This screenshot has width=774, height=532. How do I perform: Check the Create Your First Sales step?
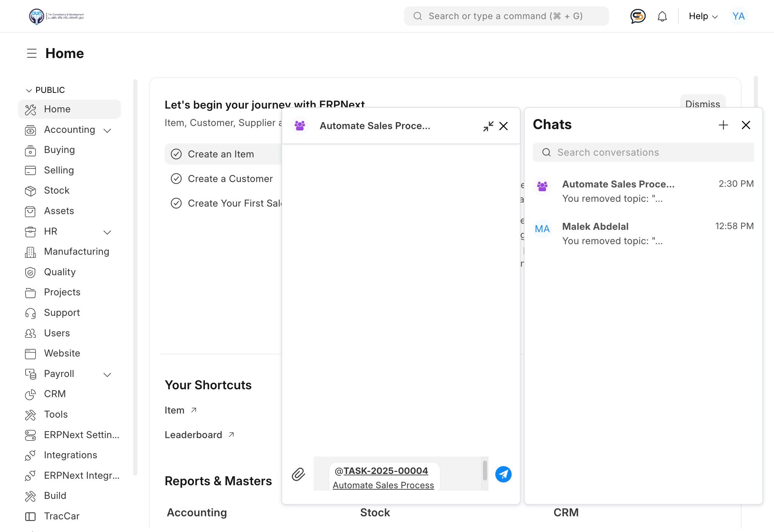pos(176,203)
